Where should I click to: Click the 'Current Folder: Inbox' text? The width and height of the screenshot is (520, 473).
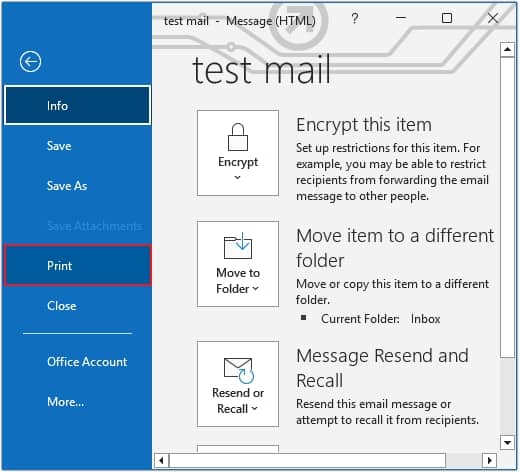380,319
